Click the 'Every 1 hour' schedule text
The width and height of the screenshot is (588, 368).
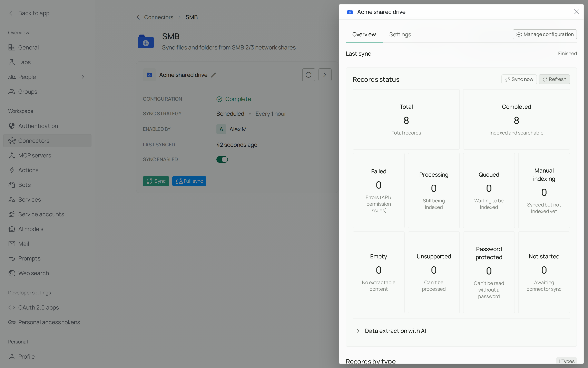click(271, 114)
